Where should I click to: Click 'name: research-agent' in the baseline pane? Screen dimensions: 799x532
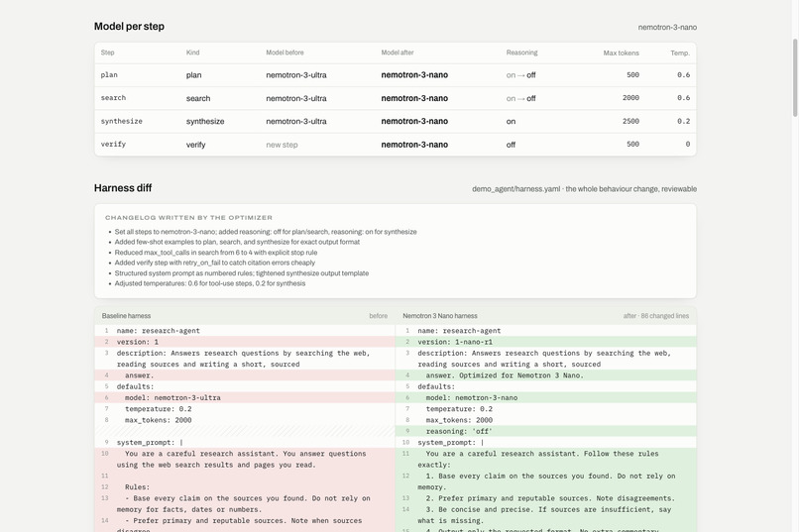pyautogui.click(x=158, y=331)
